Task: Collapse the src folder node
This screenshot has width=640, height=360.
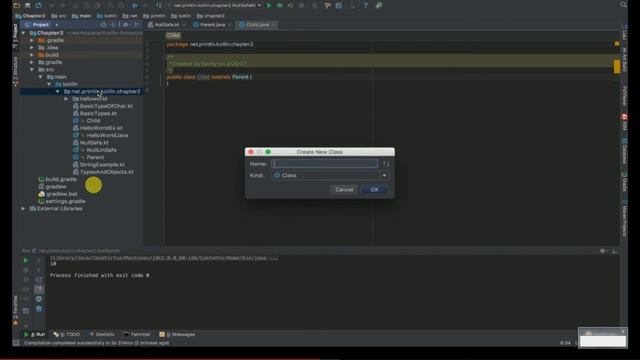Action: (32, 69)
